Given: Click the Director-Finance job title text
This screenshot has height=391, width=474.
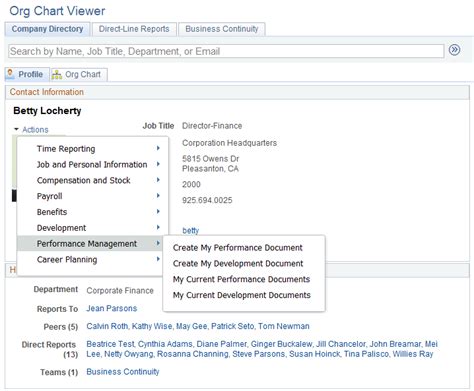Looking at the screenshot, I should (212, 126).
